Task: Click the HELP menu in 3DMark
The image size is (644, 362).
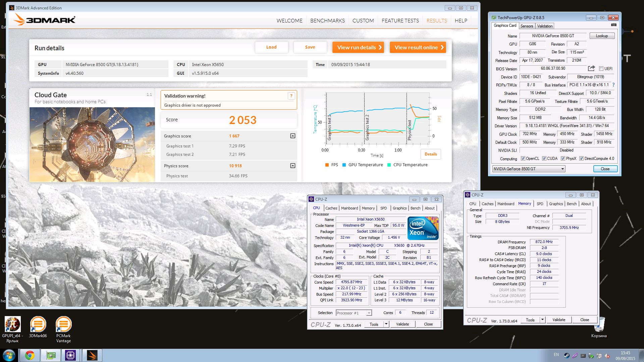Action: pyautogui.click(x=461, y=21)
